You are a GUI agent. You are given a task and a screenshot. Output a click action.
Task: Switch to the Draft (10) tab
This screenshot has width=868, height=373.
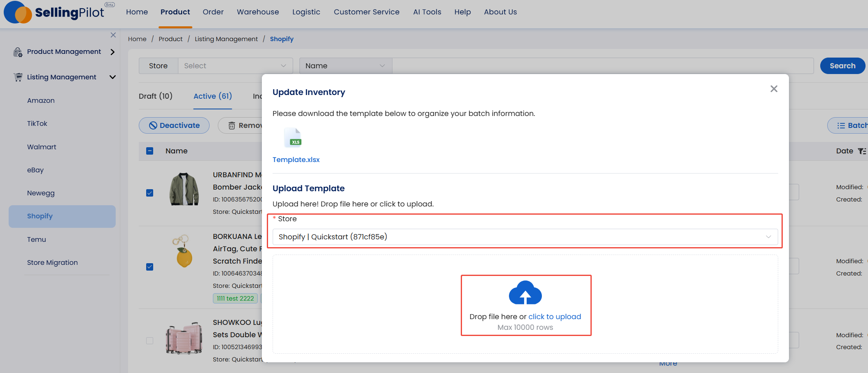coord(156,96)
